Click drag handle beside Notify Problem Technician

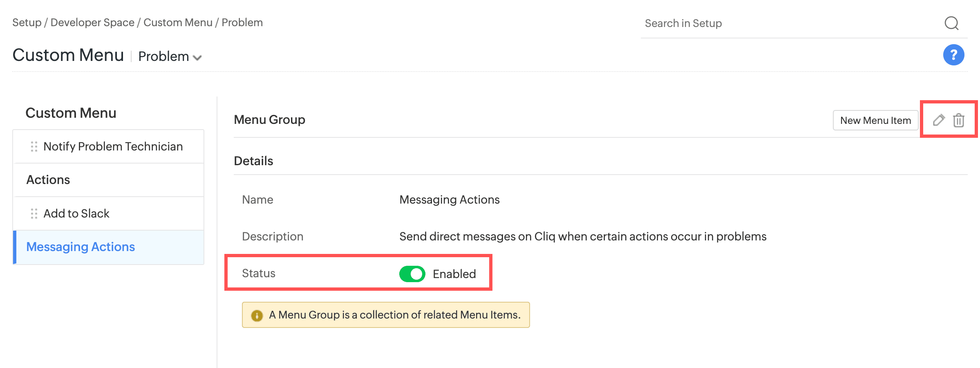pos(34,146)
